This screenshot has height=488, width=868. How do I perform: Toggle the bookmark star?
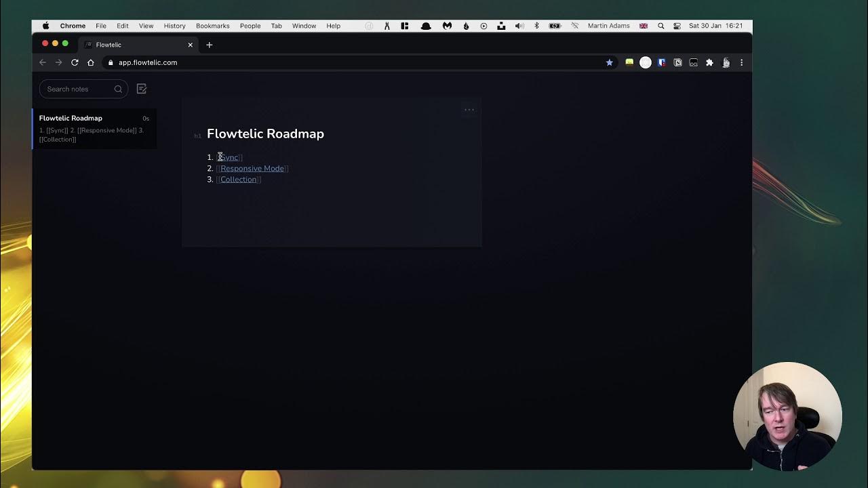(609, 62)
